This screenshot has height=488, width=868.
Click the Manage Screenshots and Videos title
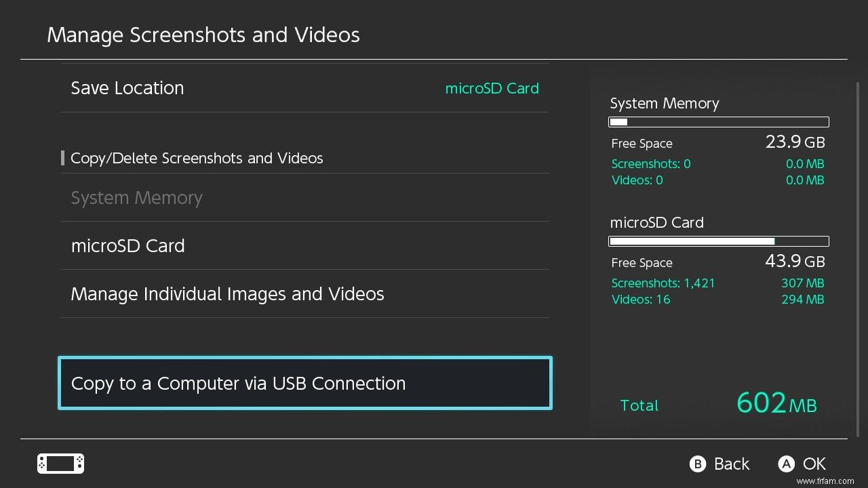203,35
